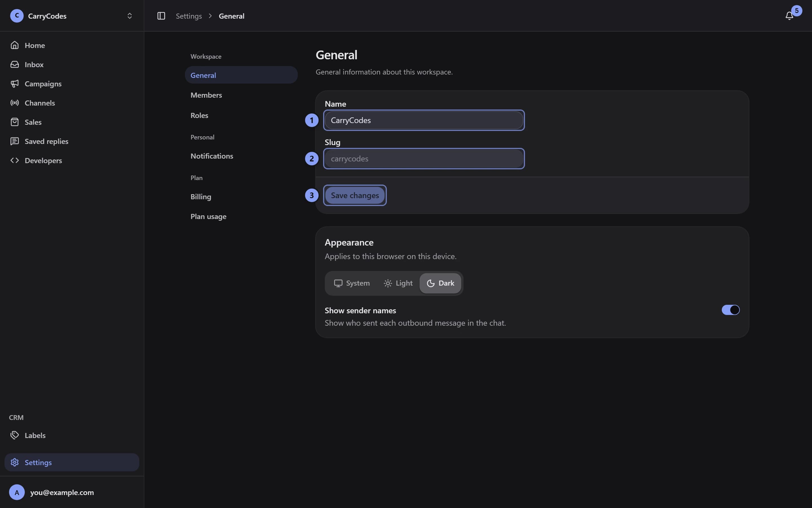Click the General breadcrumb text
The height and width of the screenshot is (508, 812).
pos(231,16)
